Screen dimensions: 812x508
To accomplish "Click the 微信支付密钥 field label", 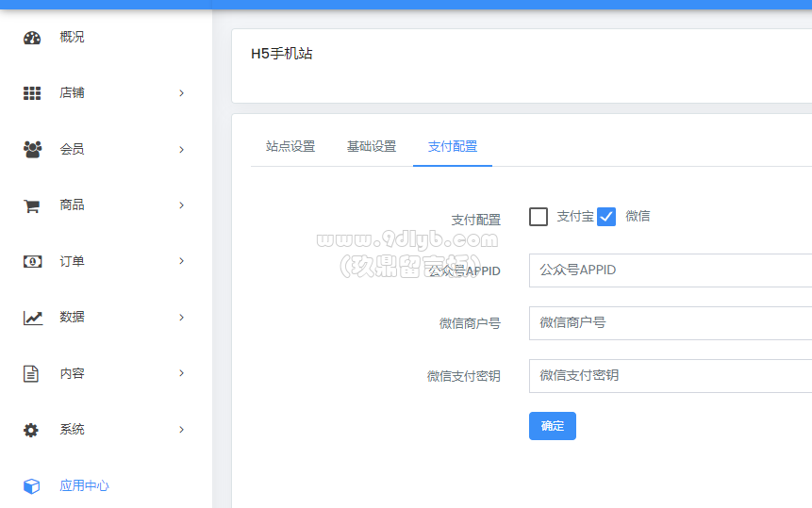I will (x=463, y=376).
